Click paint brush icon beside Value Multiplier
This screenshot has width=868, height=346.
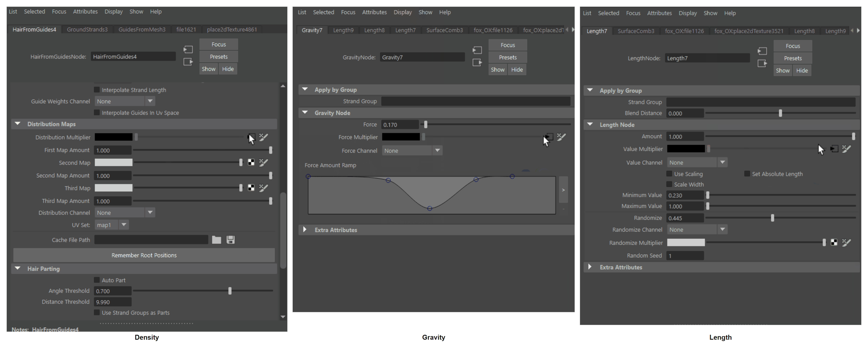tap(846, 149)
